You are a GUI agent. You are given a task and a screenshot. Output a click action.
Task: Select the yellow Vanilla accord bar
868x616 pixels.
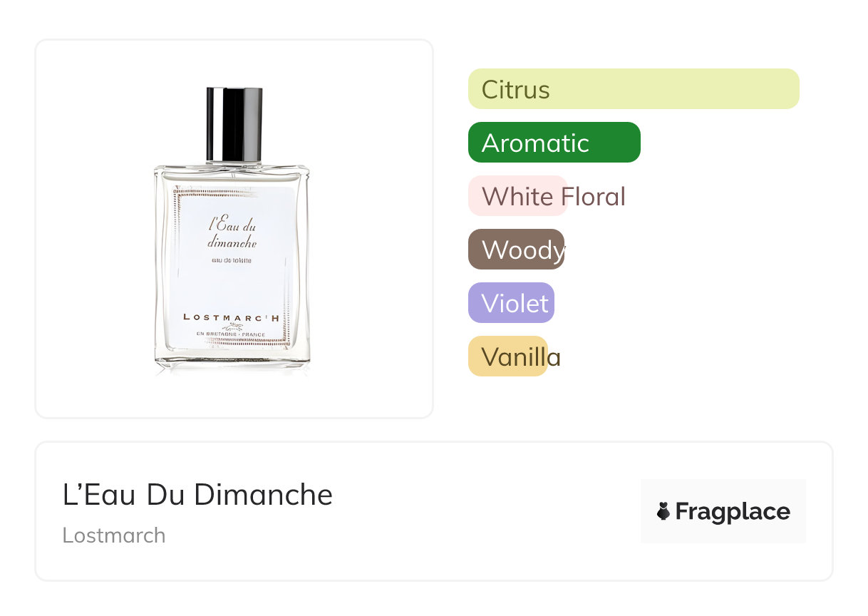click(x=507, y=356)
